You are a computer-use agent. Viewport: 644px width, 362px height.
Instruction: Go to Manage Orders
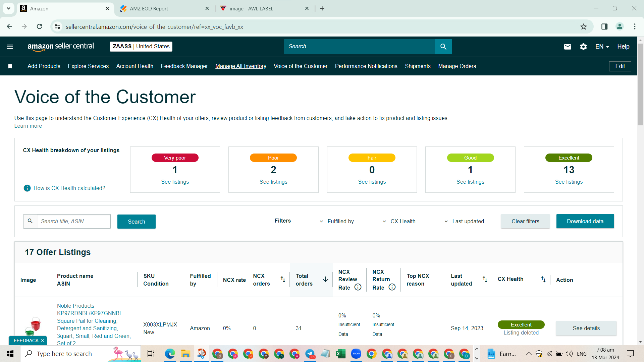pyautogui.click(x=457, y=66)
